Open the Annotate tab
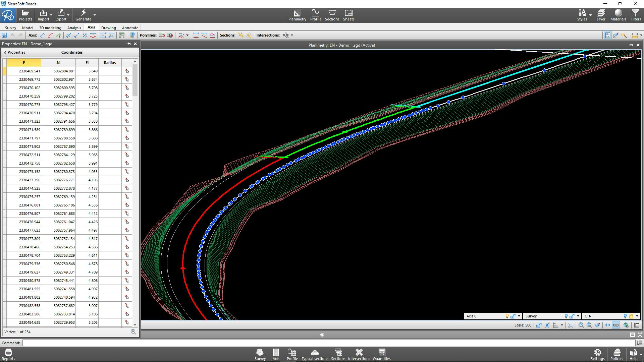Screen dimensions: 644x362 130,28
